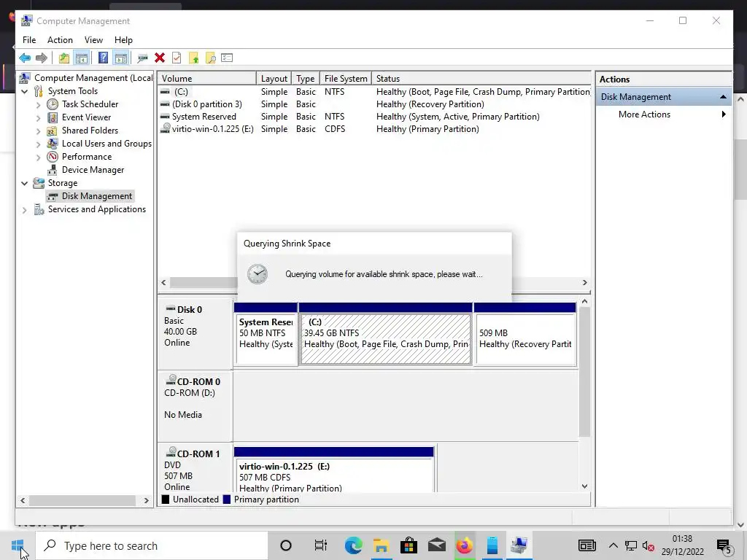747x560 pixels.
Task: Open Task View from the taskbar
Action: point(320,545)
